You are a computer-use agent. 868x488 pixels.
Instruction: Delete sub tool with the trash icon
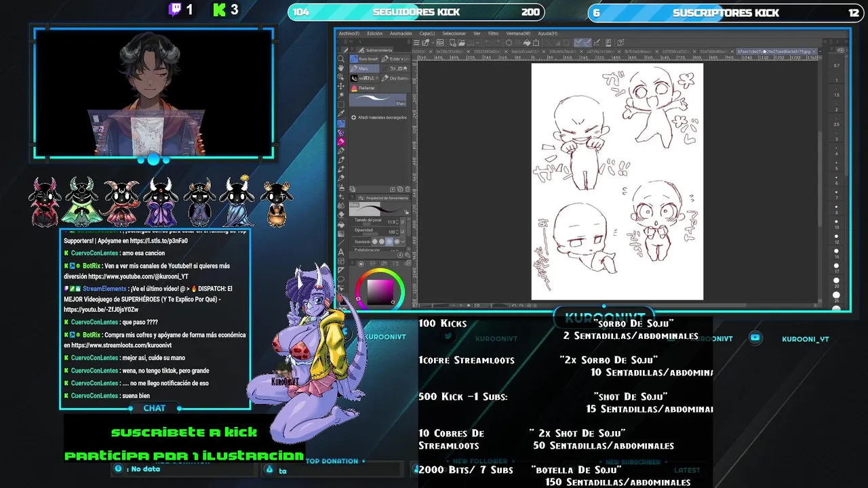click(408, 189)
